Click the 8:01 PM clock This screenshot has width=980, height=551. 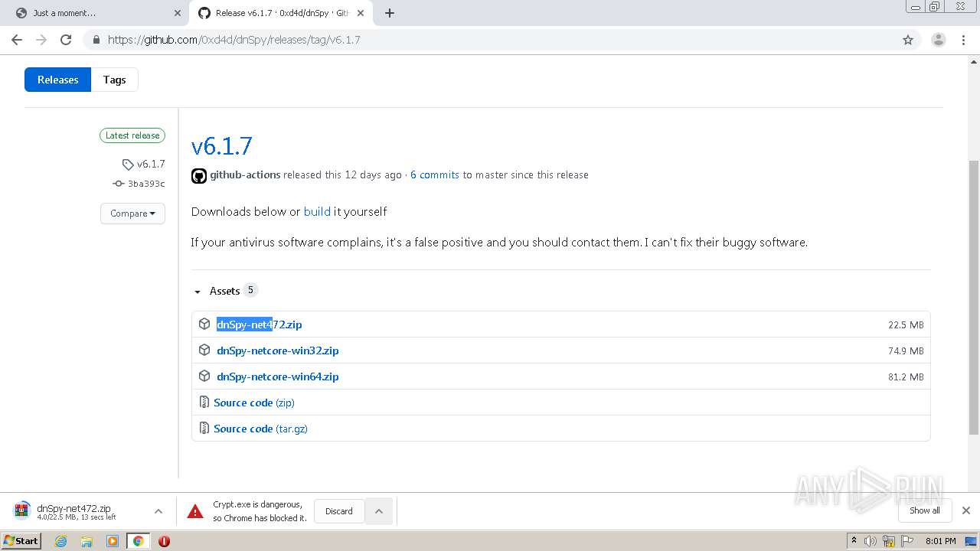click(x=941, y=541)
